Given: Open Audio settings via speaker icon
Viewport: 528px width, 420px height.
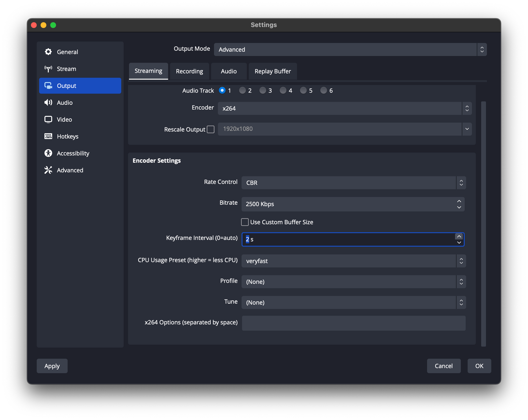Looking at the screenshot, I should [48, 102].
